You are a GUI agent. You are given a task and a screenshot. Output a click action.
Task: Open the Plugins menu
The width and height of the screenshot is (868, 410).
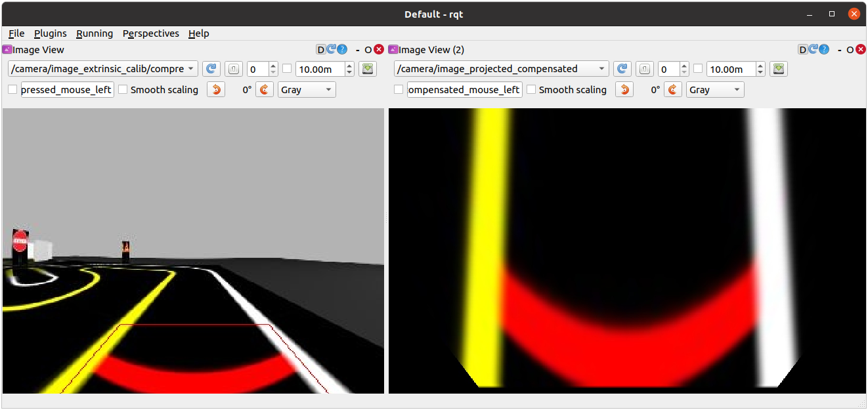(51, 33)
